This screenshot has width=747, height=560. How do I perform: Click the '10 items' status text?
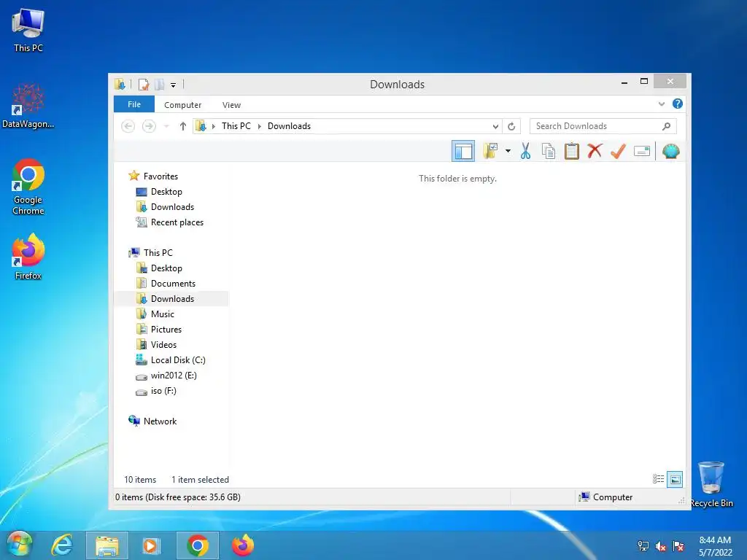[140, 480]
